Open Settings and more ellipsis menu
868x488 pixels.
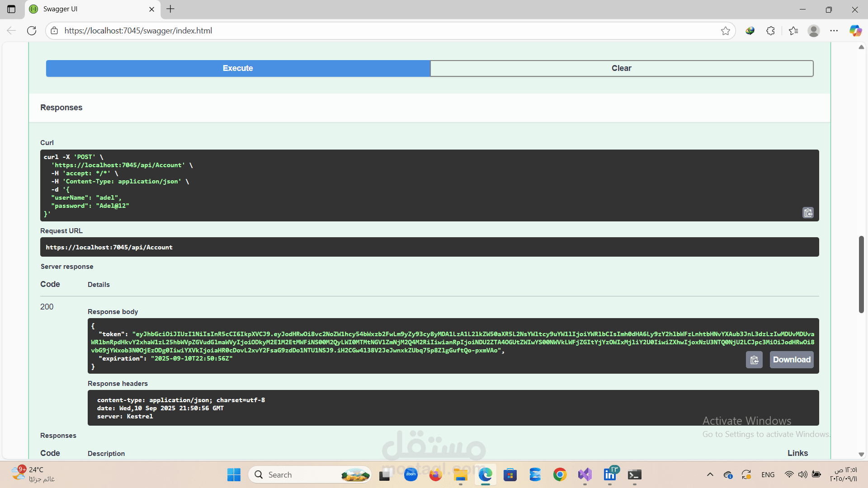pos(834,31)
